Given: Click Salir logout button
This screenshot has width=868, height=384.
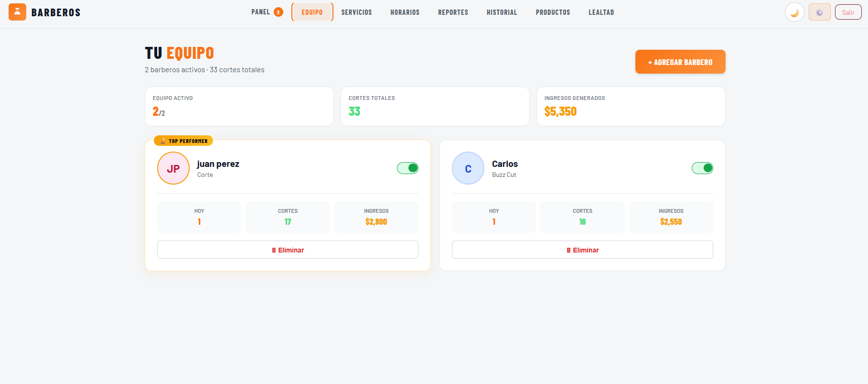Looking at the screenshot, I should 848,12.
